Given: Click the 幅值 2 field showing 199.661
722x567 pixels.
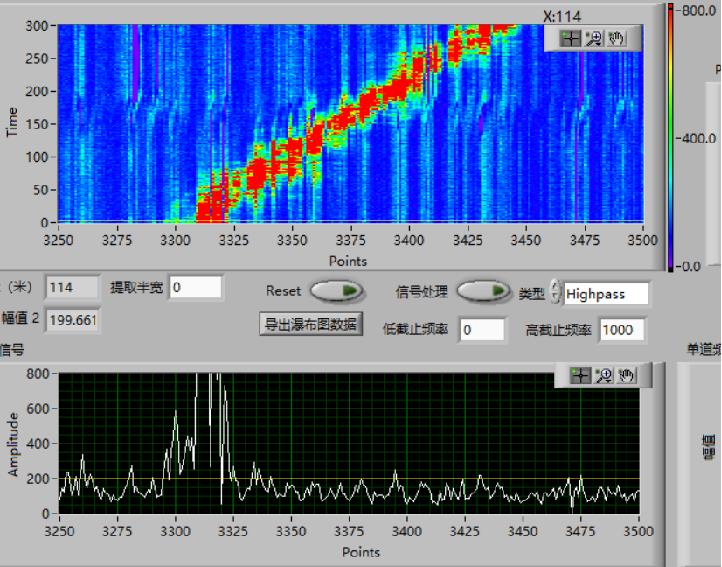Looking at the screenshot, I should pos(73,320).
